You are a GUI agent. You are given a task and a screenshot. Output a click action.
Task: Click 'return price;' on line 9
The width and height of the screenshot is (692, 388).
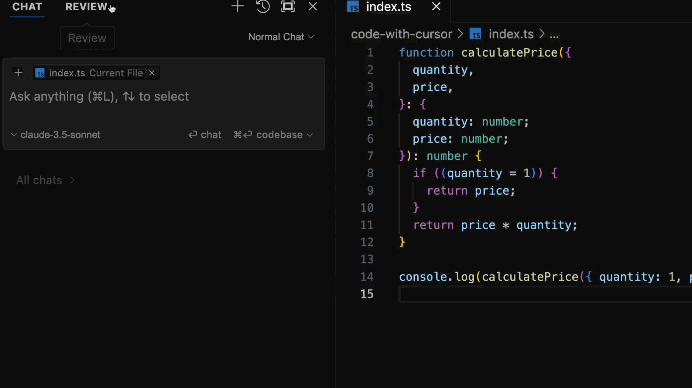(471, 191)
